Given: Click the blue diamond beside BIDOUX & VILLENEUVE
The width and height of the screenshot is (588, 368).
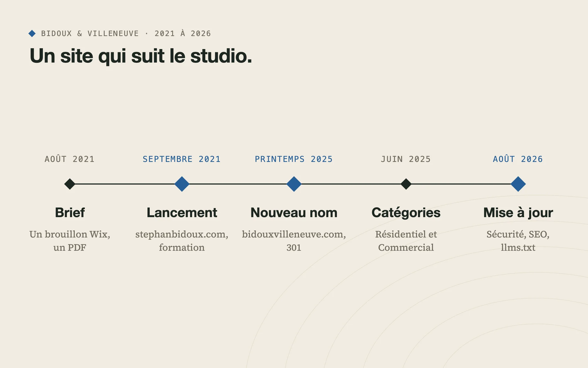Looking at the screenshot, I should pyautogui.click(x=32, y=34).
